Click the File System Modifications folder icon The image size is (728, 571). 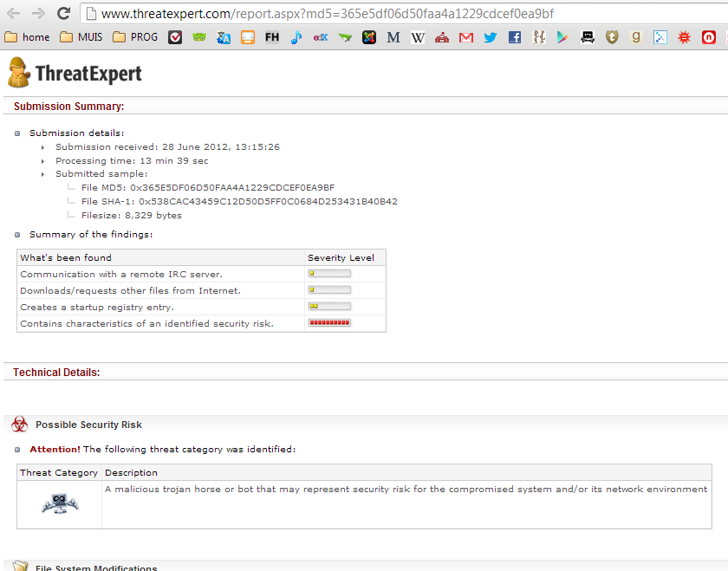tap(20, 567)
